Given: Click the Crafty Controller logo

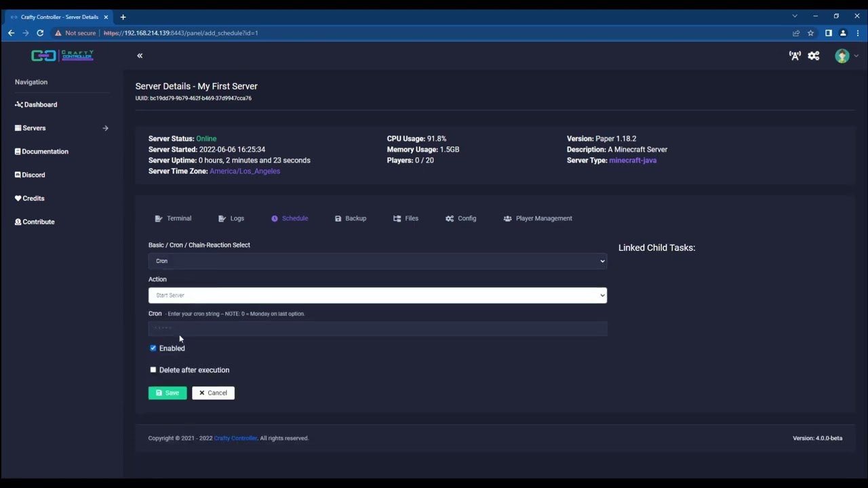Looking at the screenshot, I should click(x=62, y=56).
